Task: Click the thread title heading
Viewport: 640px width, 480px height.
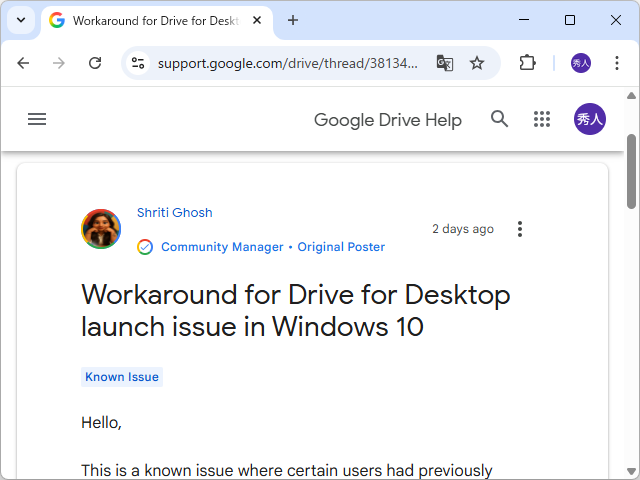Action: click(296, 311)
